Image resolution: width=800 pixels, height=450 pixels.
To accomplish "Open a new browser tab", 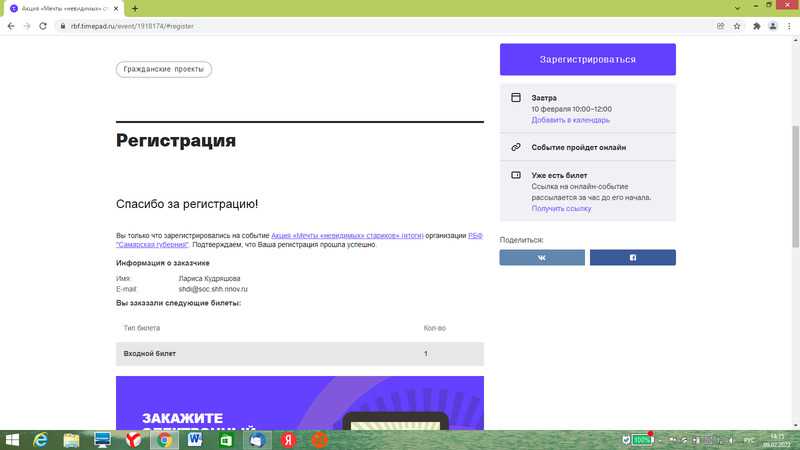I will [135, 8].
